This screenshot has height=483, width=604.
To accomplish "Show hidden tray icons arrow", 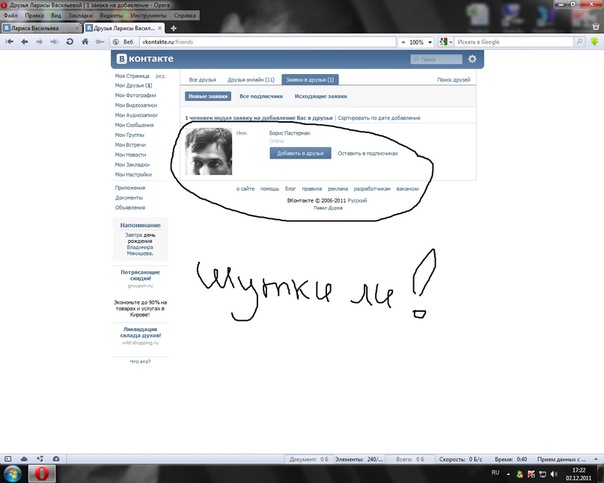I will 508,474.
